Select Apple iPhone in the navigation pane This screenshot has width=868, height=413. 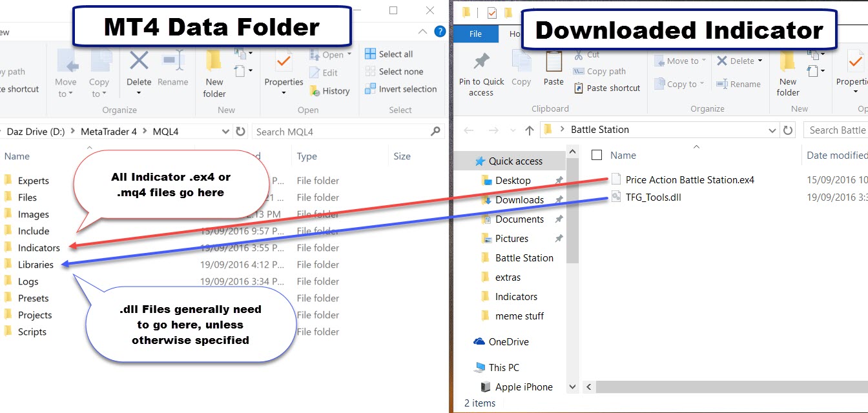pyautogui.click(x=524, y=387)
